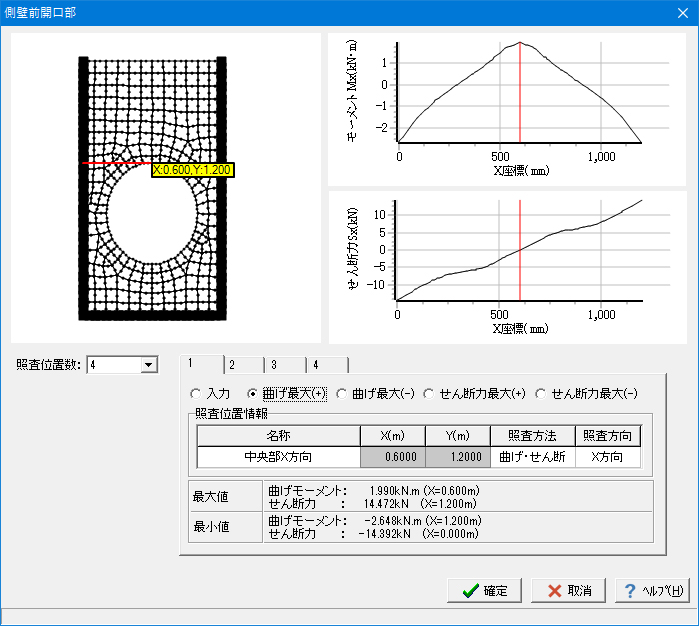
Task: Open the 照査位置数 dropdown arrow
Action: point(149,365)
